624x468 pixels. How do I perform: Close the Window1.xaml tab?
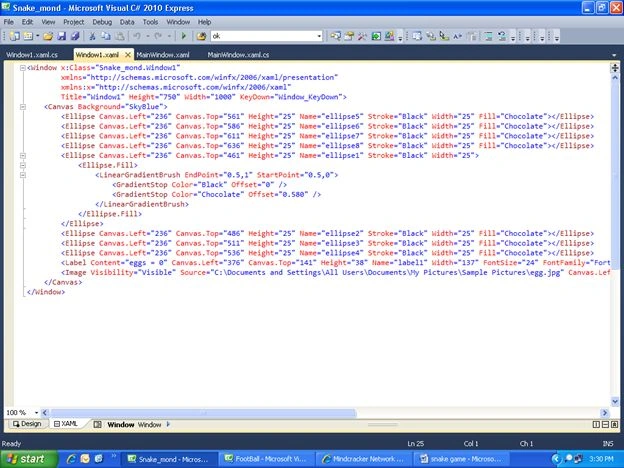click(128, 55)
